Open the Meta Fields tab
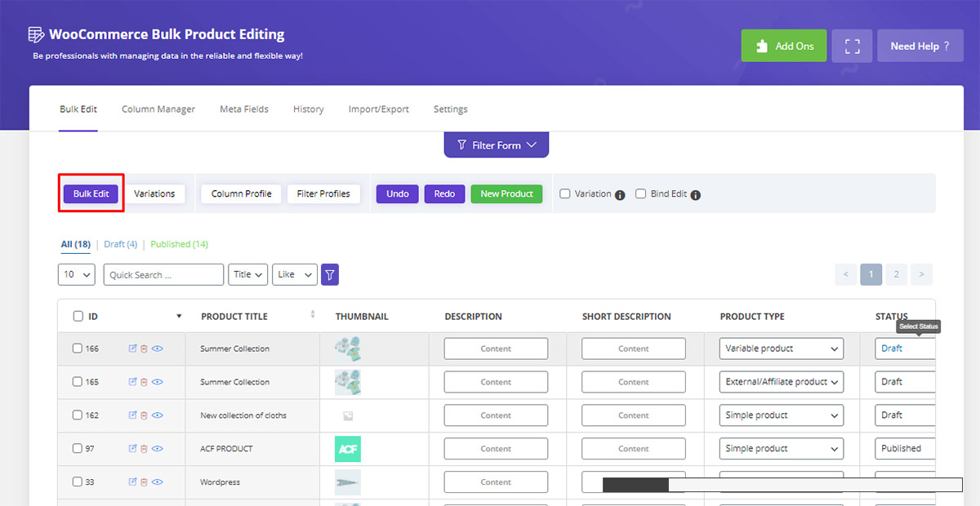Screen dimensions: 980x506 (244, 109)
